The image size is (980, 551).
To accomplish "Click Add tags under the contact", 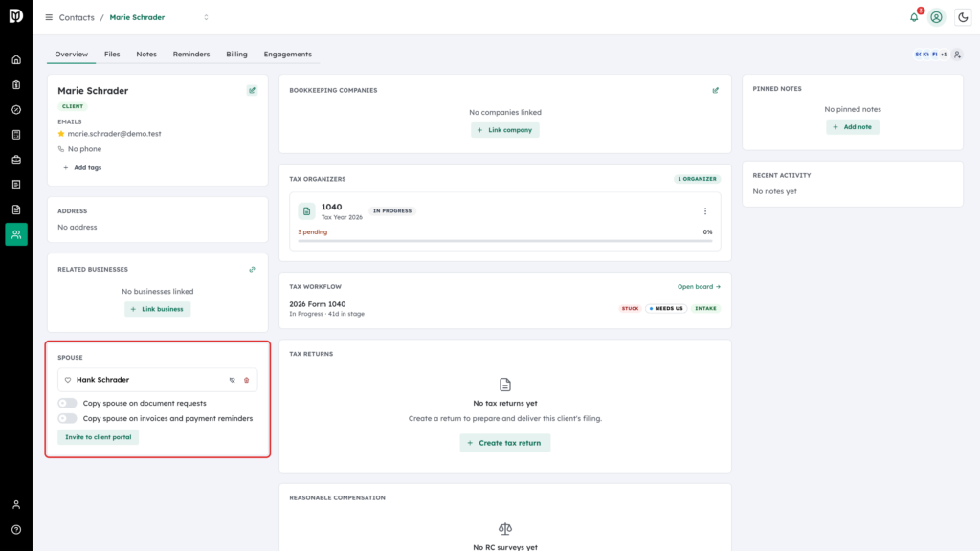I will pyautogui.click(x=82, y=168).
